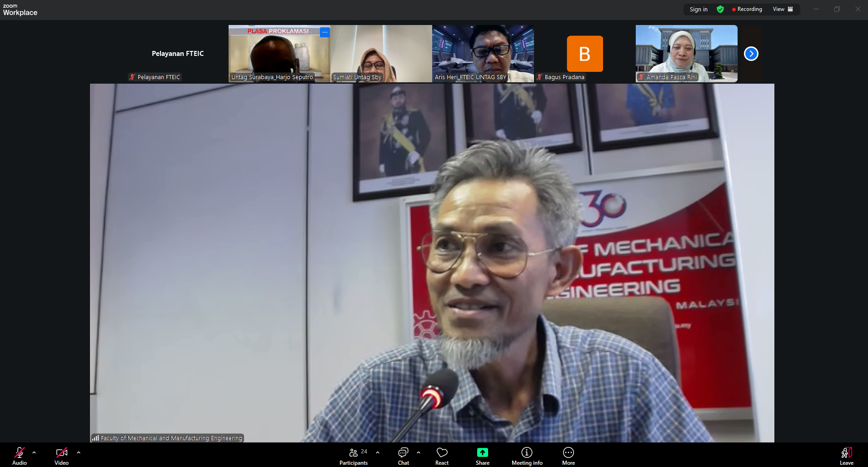Open the More options menu
This screenshot has height=467, width=868.
tap(568, 455)
